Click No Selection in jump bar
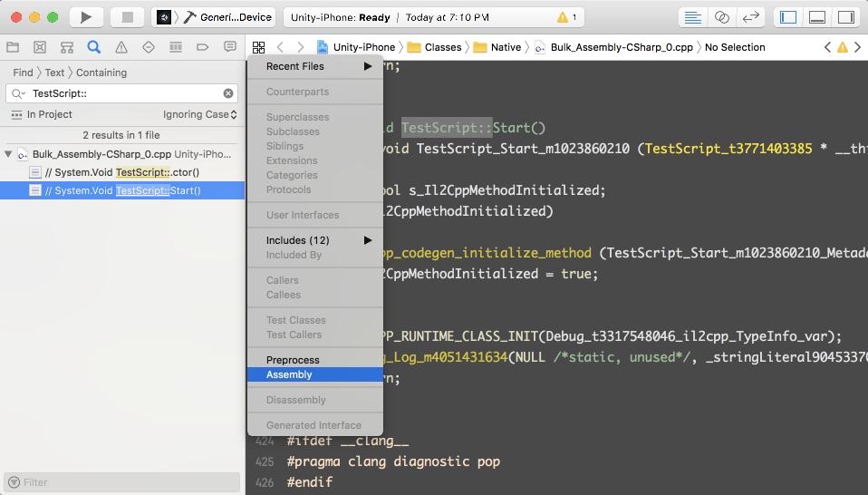The height and width of the screenshot is (495, 868). (735, 47)
